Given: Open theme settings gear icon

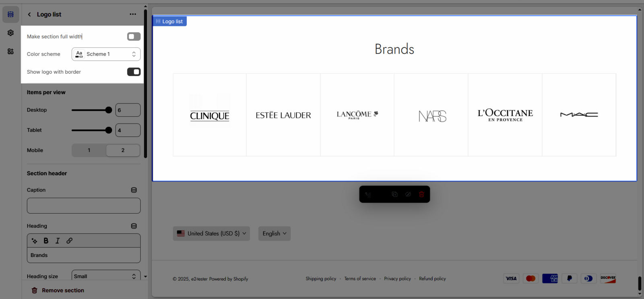Looking at the screenshot, I should [x=10, y=33].
